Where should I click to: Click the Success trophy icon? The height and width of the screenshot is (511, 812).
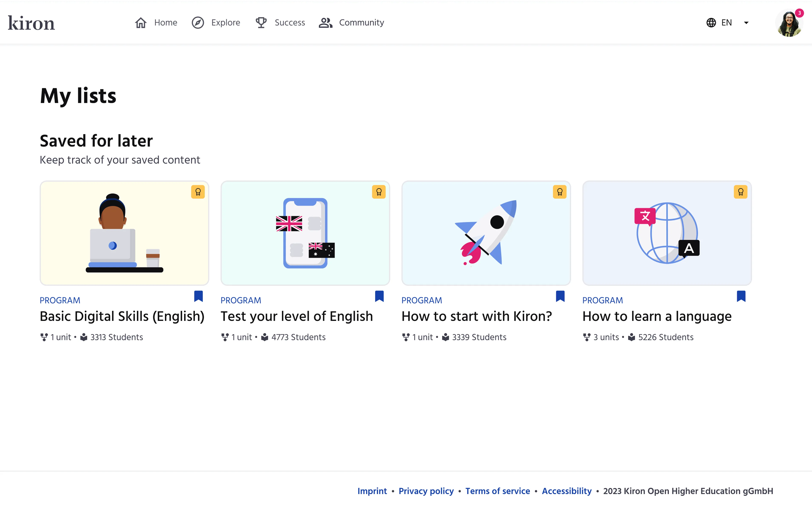tap(261, 23)
